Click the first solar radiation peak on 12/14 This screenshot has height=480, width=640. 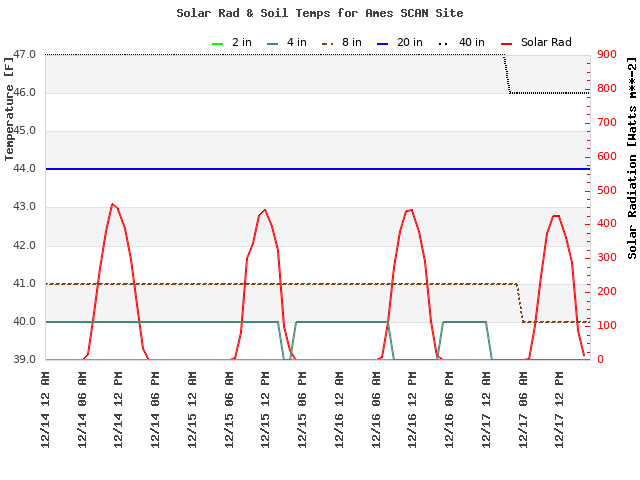(112, 204)
